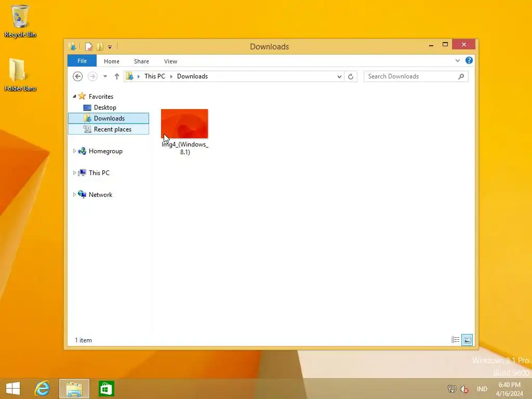Viewport: 532px width, 399px height.
Task: Click the Downloads window title bar icon
Action: 72,46
